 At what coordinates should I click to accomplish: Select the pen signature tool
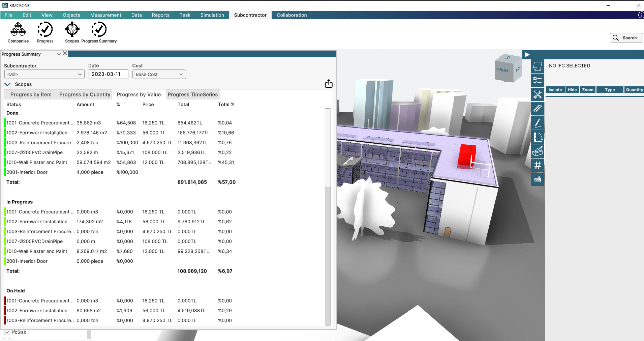coord(538,123)
